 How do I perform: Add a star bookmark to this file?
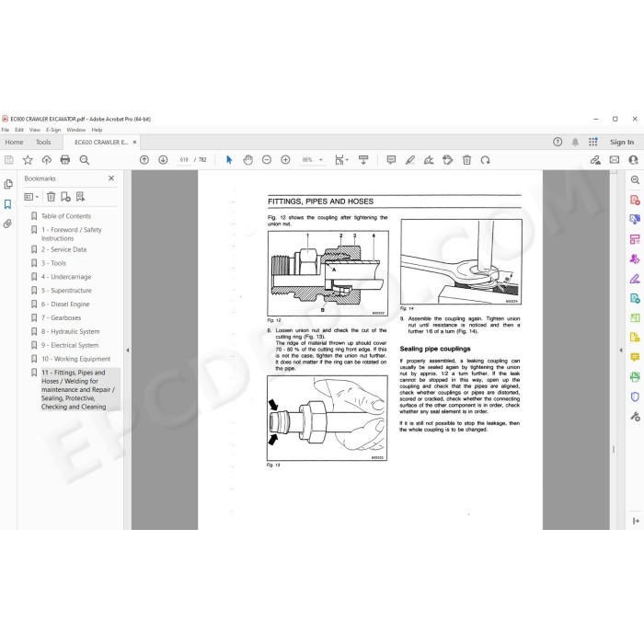click(28, 160)
